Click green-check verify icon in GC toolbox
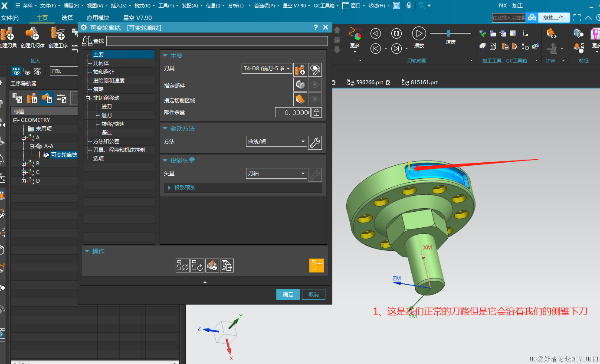 click(x=482, y=33)
